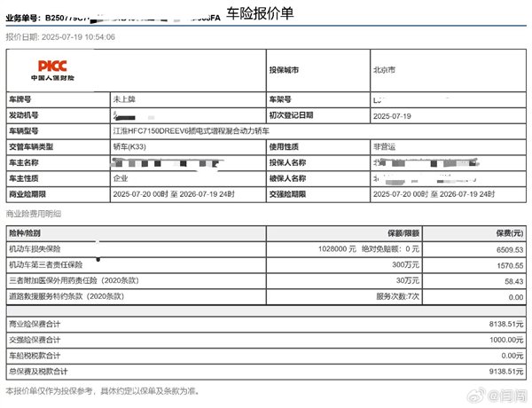Viewport: 532px width, 408px height.
Task: Click the Weibo watermark icon
Action: pos(477,395)
